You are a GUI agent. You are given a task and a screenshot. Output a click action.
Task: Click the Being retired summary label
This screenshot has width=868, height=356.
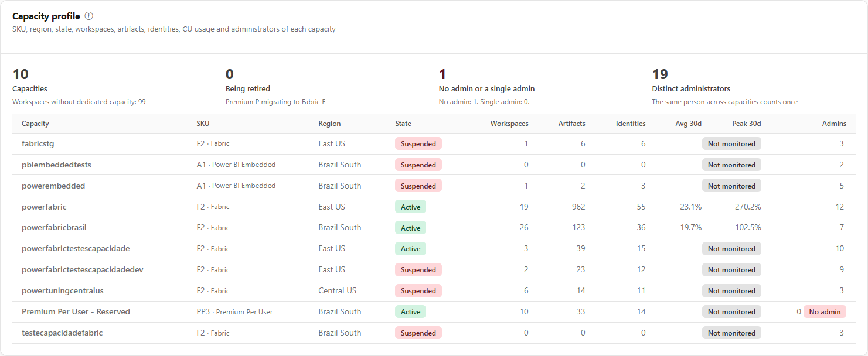248,89
